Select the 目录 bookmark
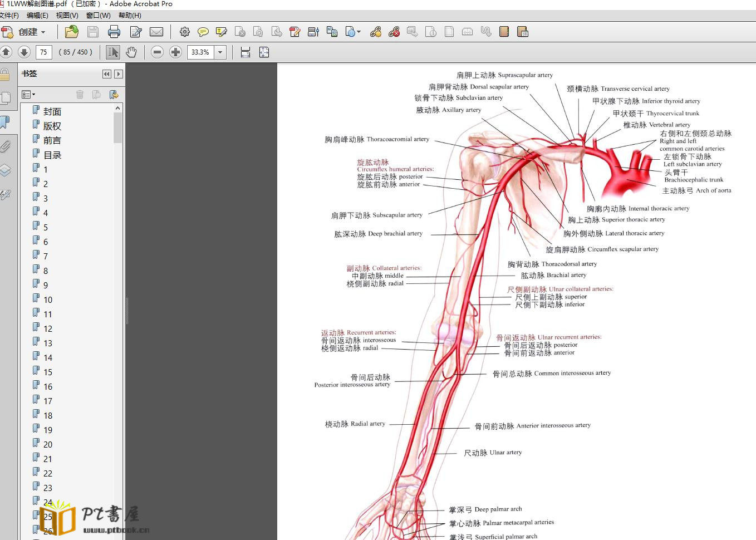This screenshot has height=540, width=756. 52,155
